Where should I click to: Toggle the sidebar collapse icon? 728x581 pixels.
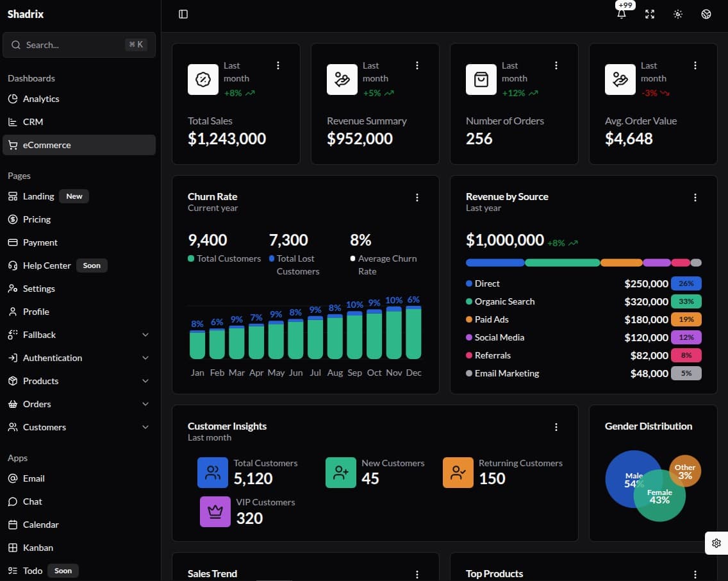point(183,14)
